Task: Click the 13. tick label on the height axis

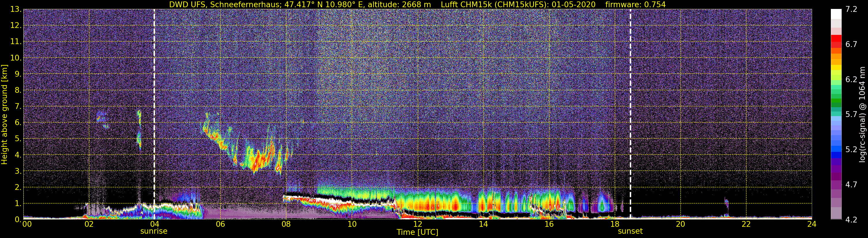Action: click(x=16, y=10)
